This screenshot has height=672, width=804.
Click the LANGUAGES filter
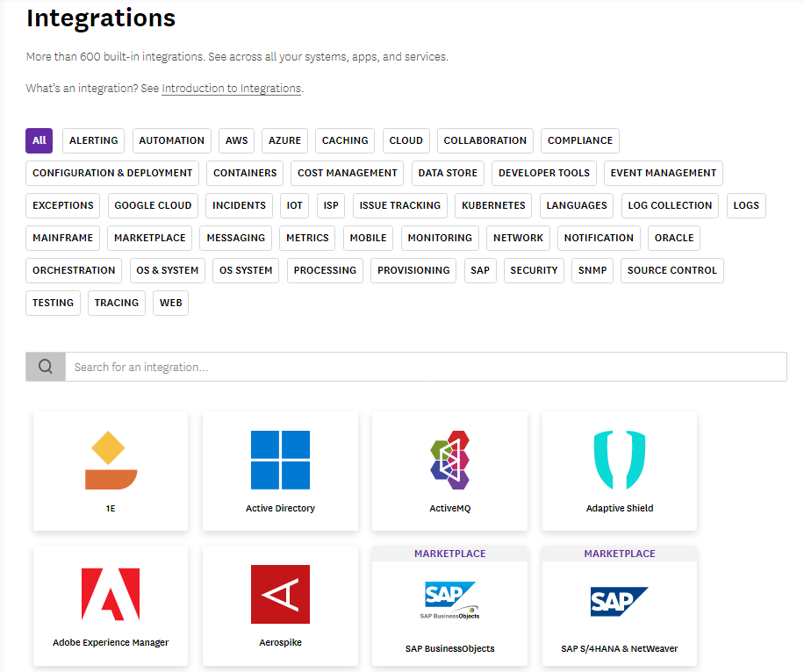pyautogui.click(x=577, y=205)
